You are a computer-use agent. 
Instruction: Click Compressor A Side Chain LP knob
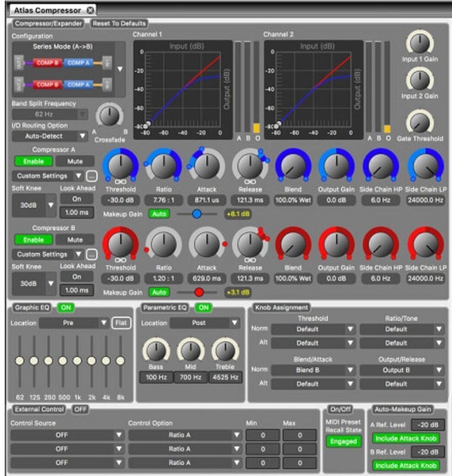425,165
